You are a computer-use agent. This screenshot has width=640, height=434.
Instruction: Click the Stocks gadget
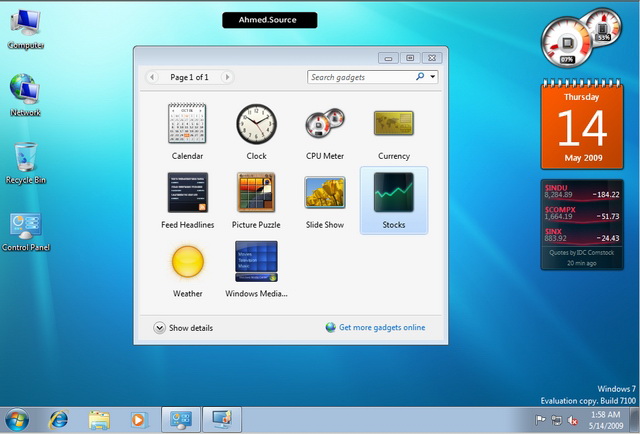[x=394, y=200]
